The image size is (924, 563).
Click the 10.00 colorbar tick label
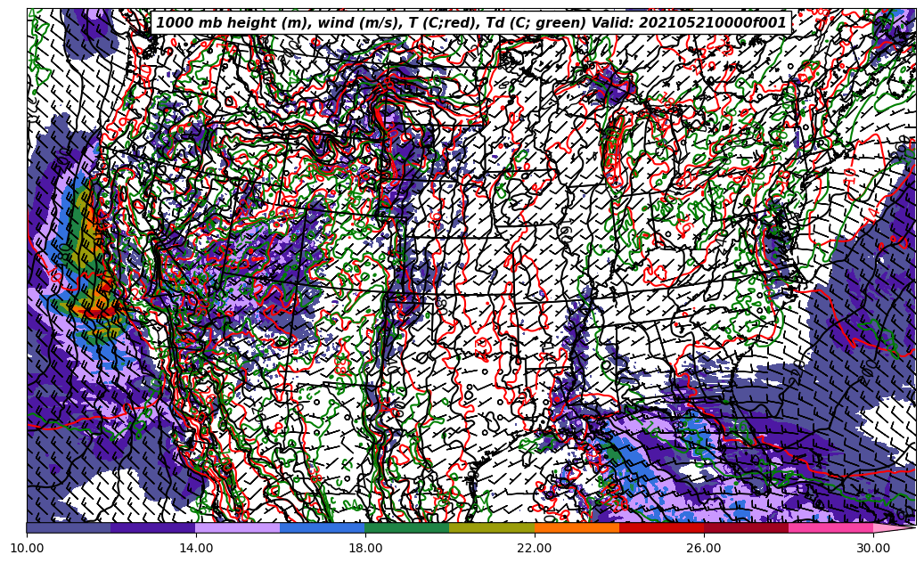point(27,548)
